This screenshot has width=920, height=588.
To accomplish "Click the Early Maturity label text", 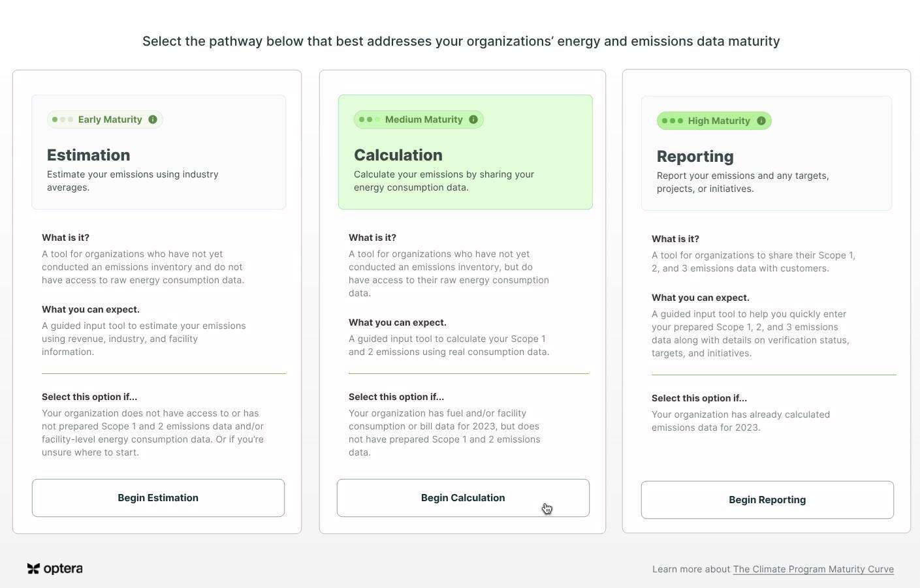I will coord(110,119).
